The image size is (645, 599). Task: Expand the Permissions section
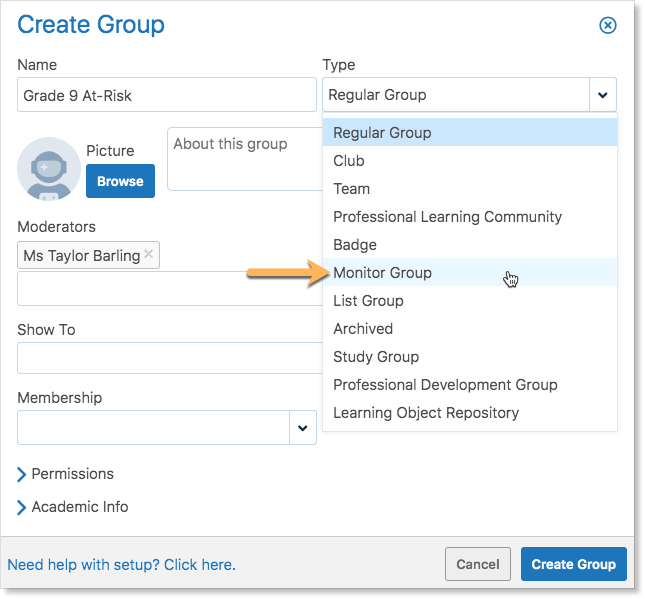65,474
